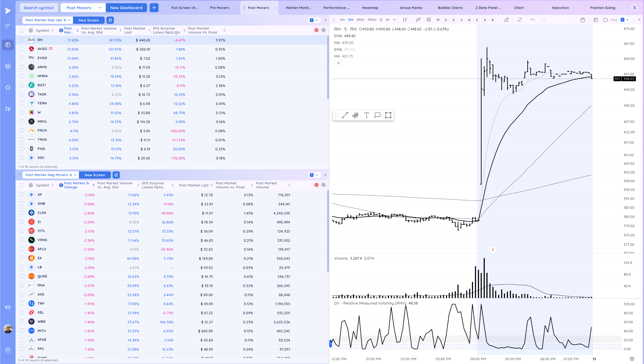
Task: Switch to the Heatmap tab
Action: 370,8
